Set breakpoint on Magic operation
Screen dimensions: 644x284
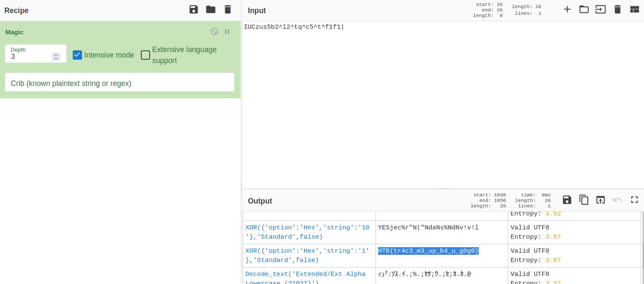(x=227, y=31)
